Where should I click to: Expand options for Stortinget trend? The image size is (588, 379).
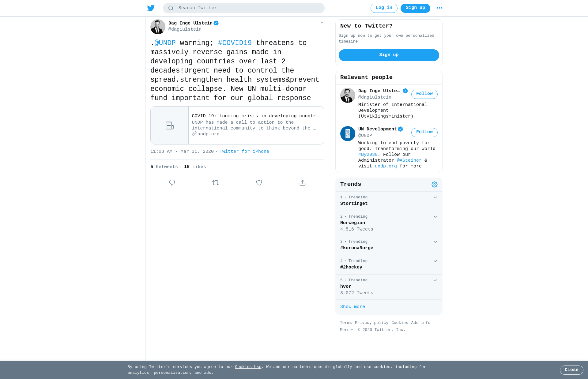[x=435, y=197]
